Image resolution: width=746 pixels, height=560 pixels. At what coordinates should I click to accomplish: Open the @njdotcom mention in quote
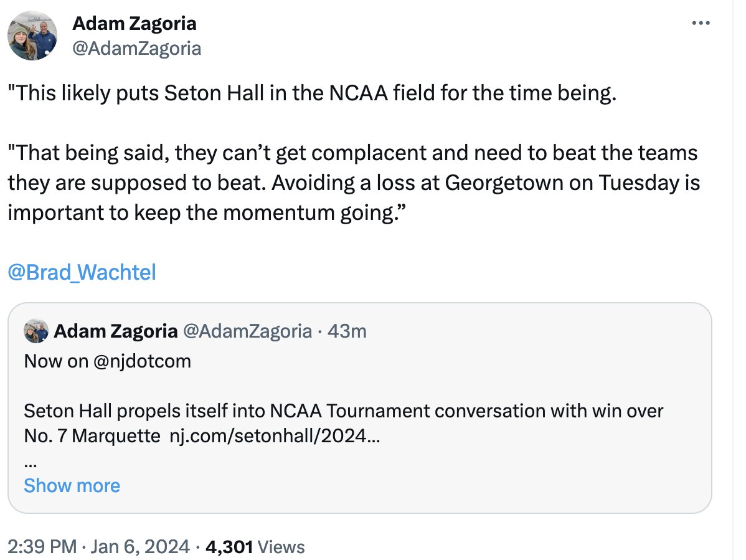point(143,361)
